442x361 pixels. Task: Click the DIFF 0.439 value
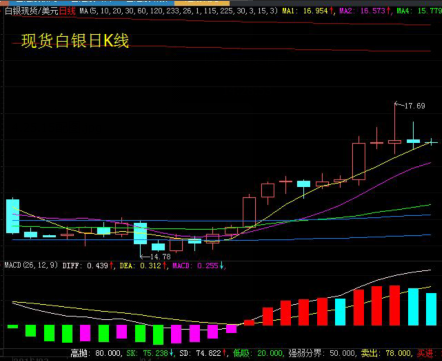pyautogui.click(x=88, y=266)
